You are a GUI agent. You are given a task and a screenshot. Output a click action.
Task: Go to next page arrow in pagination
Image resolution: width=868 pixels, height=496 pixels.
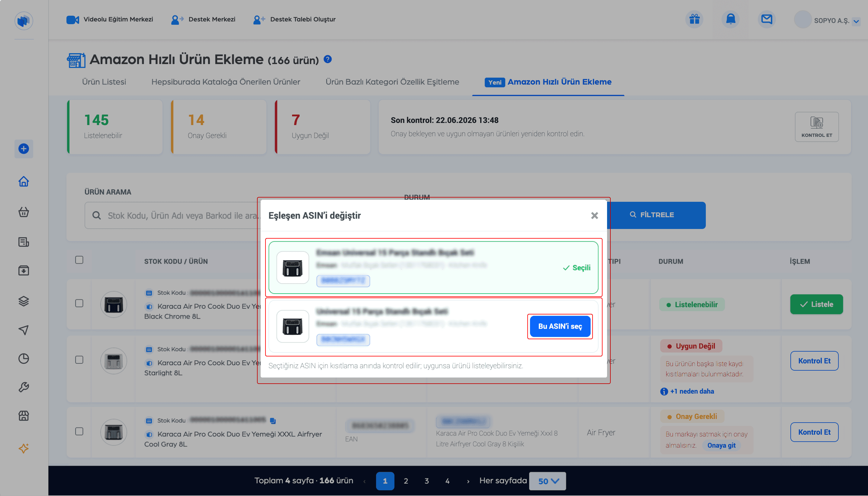[x=468, y=482]
